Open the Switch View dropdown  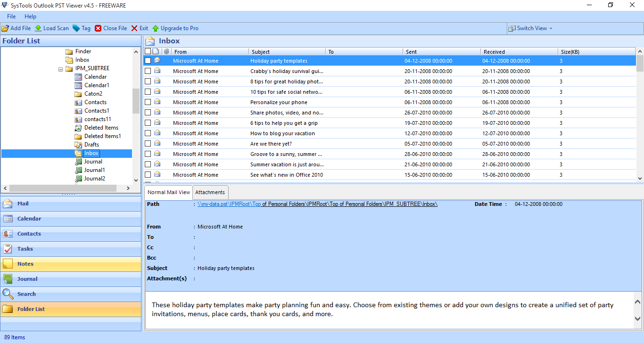pyautogui.click(x=530, y=28)
